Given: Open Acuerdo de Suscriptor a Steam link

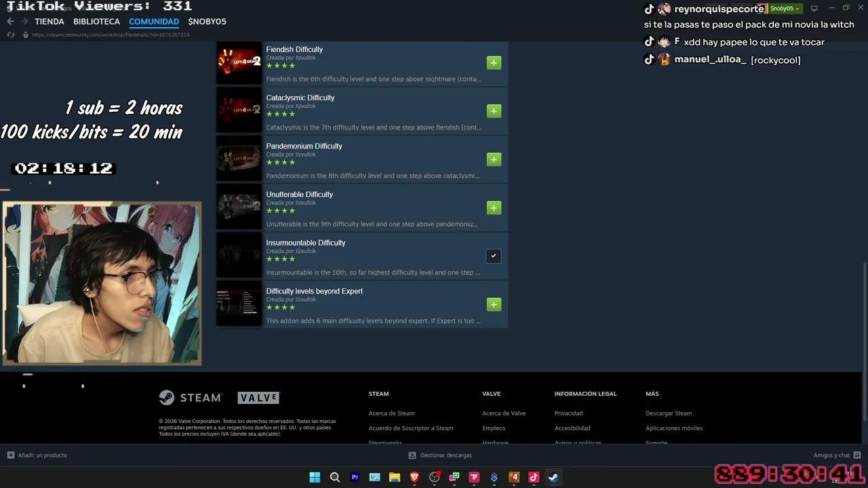Looking at the screenshot, I should [411, 428].
